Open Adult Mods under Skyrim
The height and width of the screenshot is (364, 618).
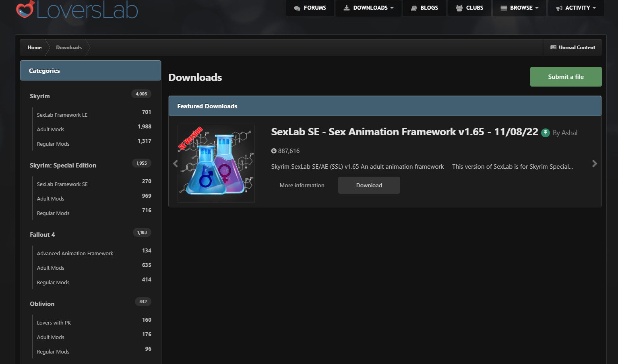(51, 130)
